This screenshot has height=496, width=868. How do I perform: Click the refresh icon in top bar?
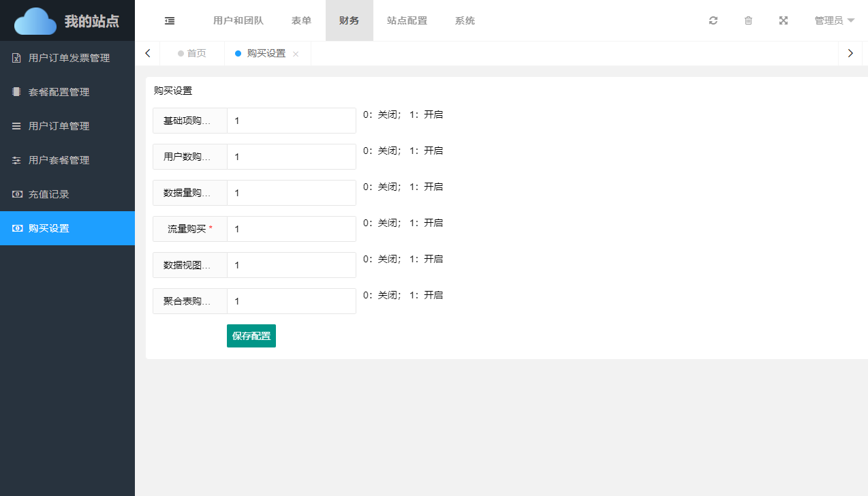(713, 20)
